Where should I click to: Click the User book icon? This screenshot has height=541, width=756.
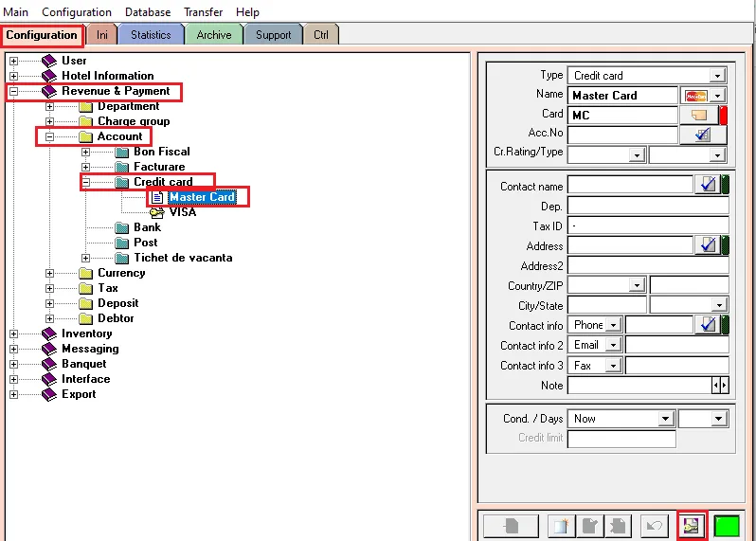click(49, 61)
